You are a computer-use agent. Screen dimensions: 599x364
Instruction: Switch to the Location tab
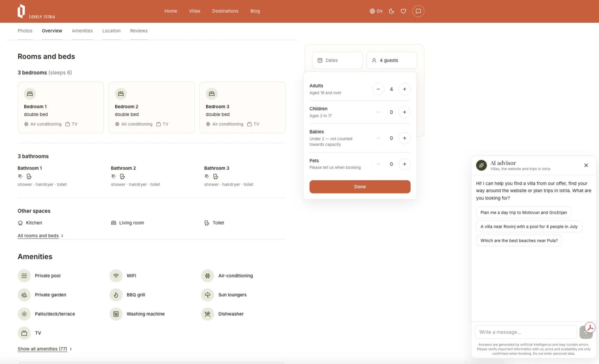pyautogui.click(x=111, y=31)
